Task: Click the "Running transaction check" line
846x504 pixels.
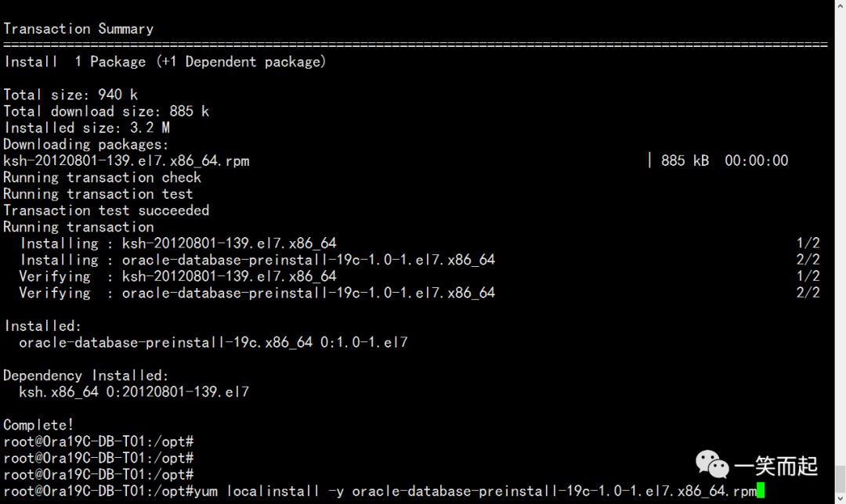Action: coord(103,177)
